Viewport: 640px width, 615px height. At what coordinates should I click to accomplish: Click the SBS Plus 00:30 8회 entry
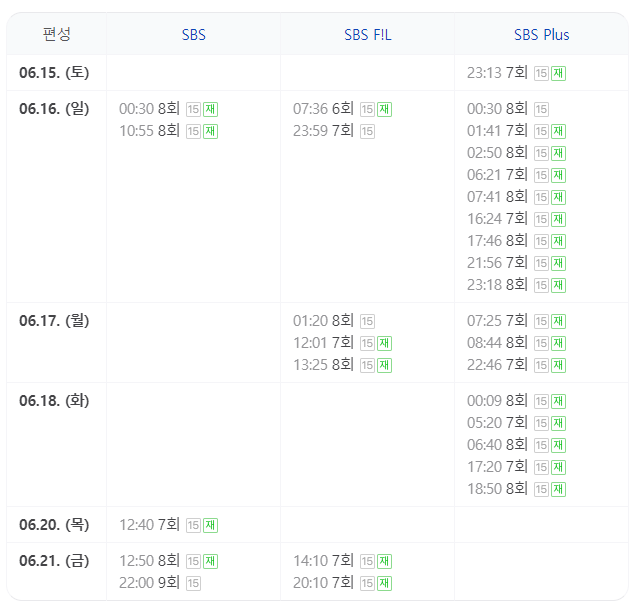coord(497,109)
